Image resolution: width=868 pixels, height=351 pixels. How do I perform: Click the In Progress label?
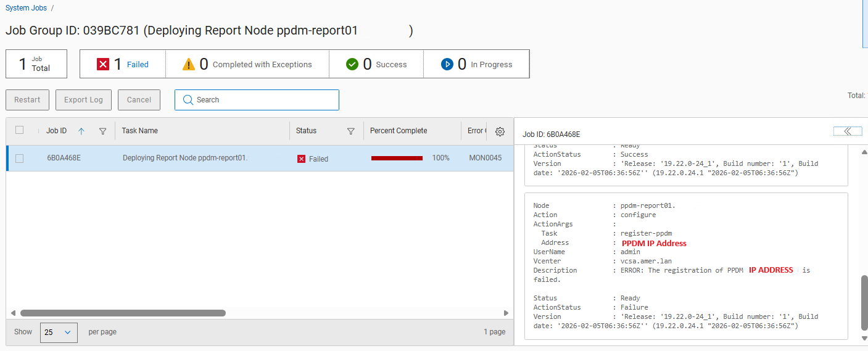point(492,64)
